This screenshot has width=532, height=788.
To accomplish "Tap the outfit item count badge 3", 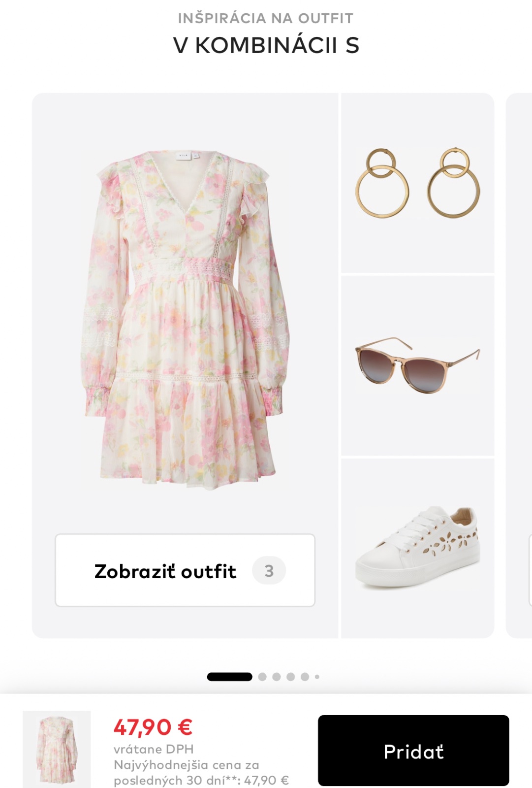I will 269,570.
